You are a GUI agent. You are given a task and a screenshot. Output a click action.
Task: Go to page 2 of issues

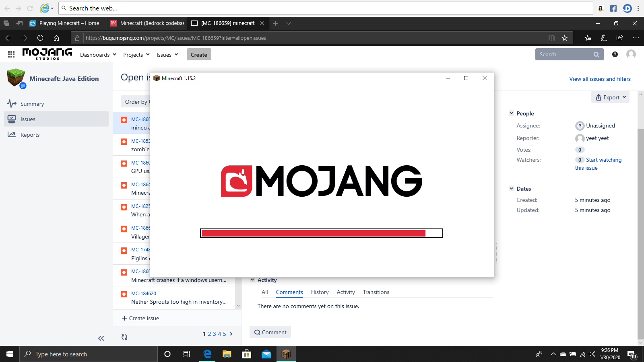209,334
